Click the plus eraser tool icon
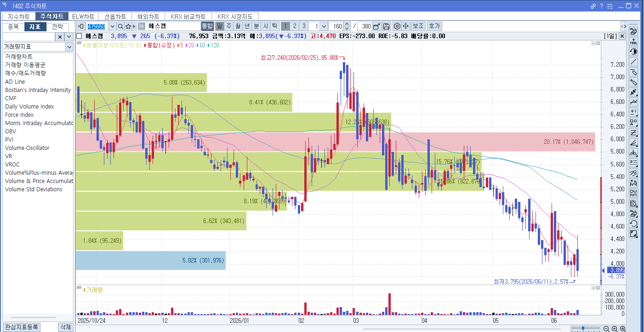This screenshot has width=644, height=332. (x=633, y=82)
